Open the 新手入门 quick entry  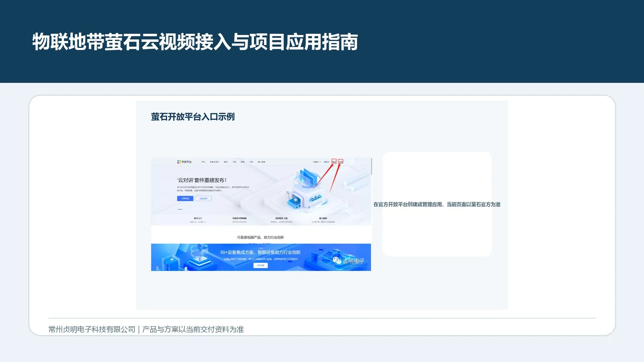click(x=198, y=218)
